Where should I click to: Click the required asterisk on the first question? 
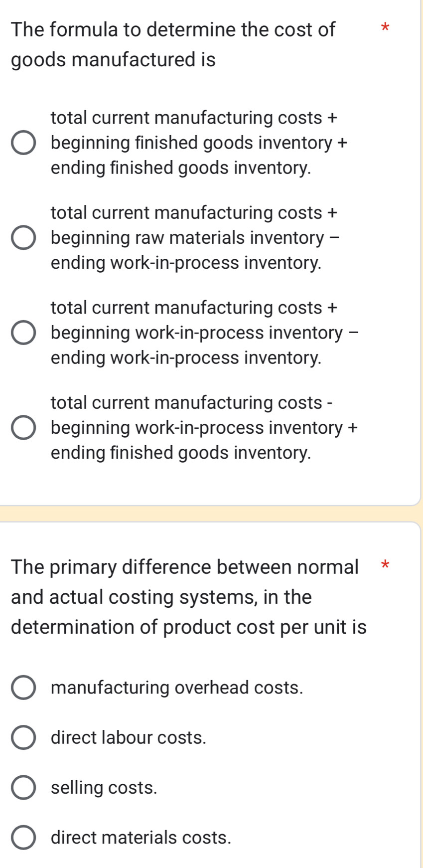point(383,27)
